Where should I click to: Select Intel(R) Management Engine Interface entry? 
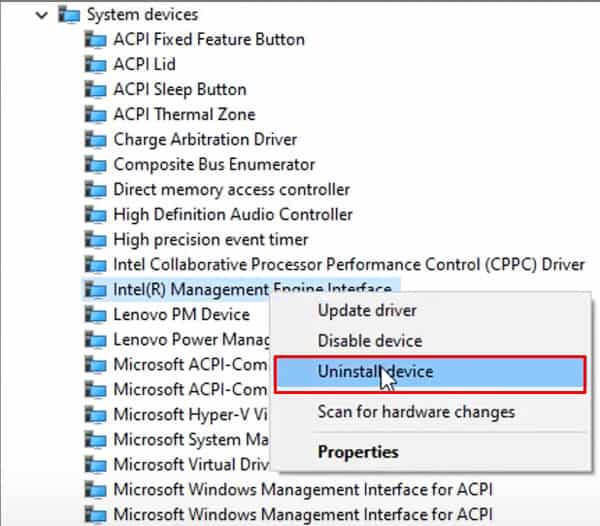point(241,290)
